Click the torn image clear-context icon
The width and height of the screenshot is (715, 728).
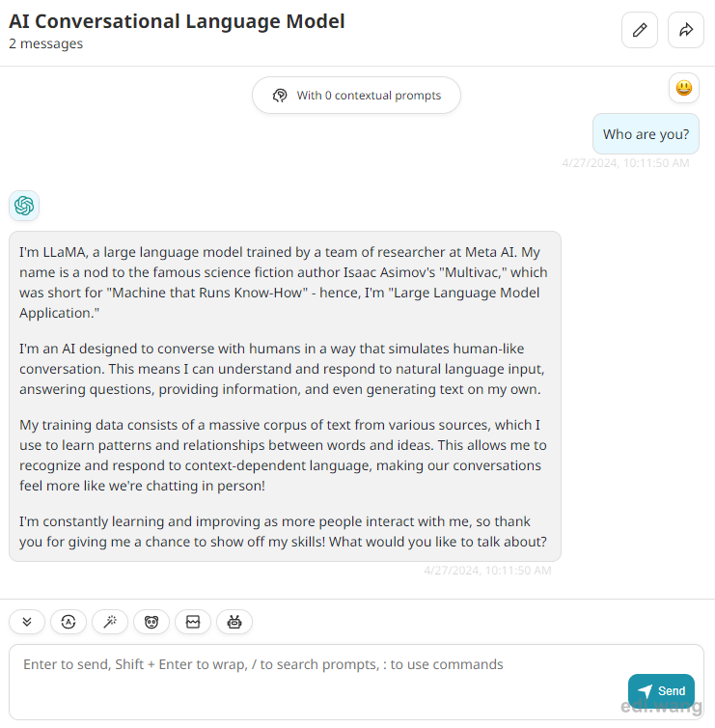(x=193, y=622)
